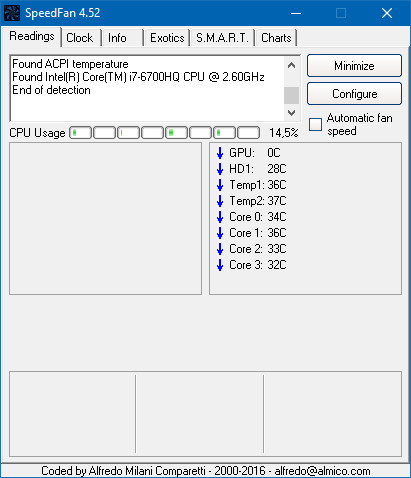The image size is (411, 478).
Task: Click the log scroll up arrow
Action: click(291, 65)
